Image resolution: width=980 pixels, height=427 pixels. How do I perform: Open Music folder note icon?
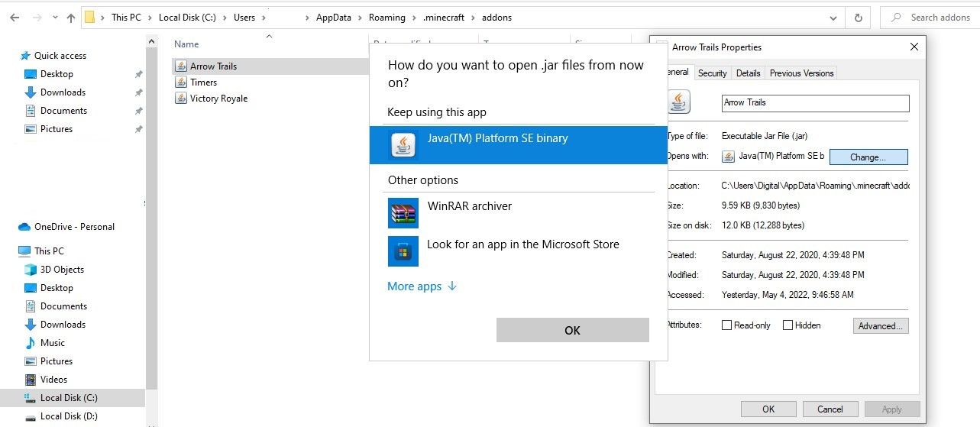31,343
